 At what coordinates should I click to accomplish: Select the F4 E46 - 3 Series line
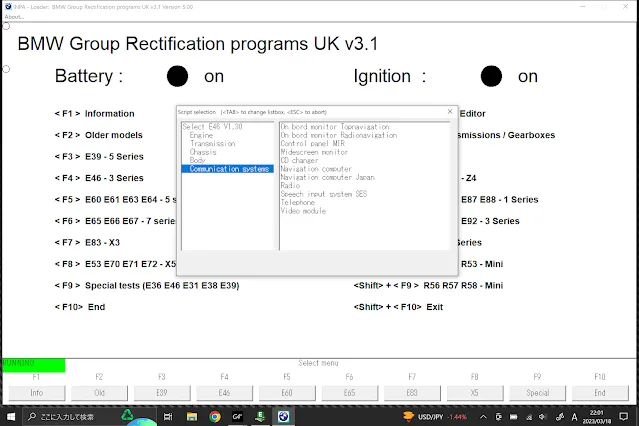tap(99, 178)
